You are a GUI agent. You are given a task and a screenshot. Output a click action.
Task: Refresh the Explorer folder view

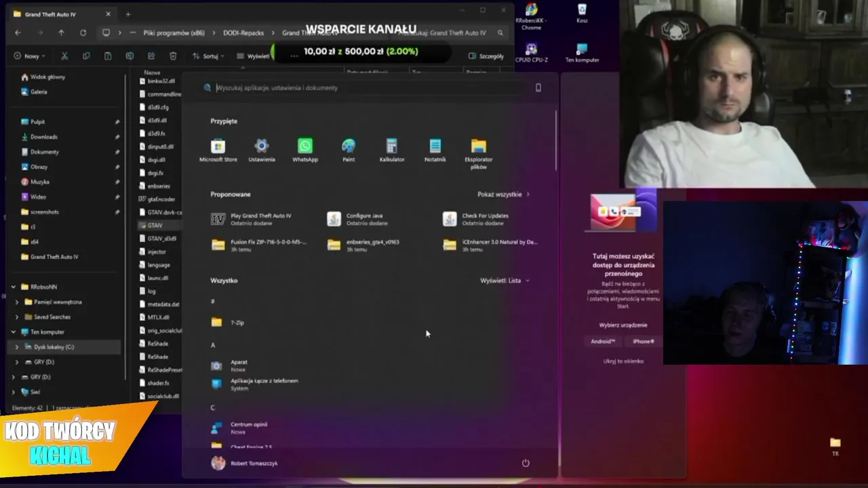tap(83, 33)
